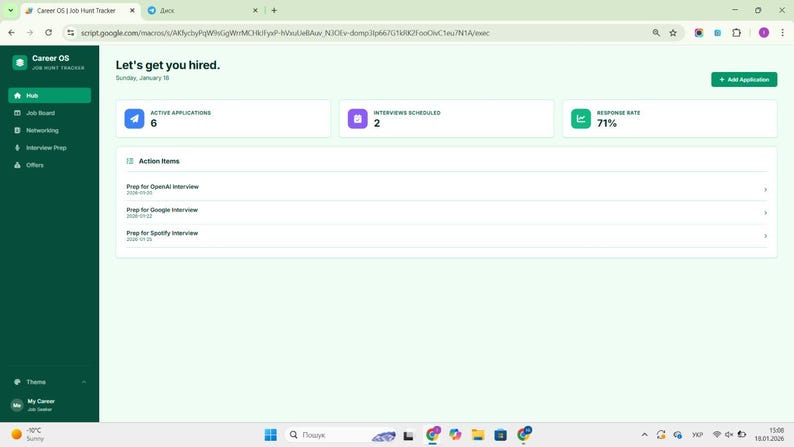
Task: Open the My Career profile avatar
Action: click(17, 405)
